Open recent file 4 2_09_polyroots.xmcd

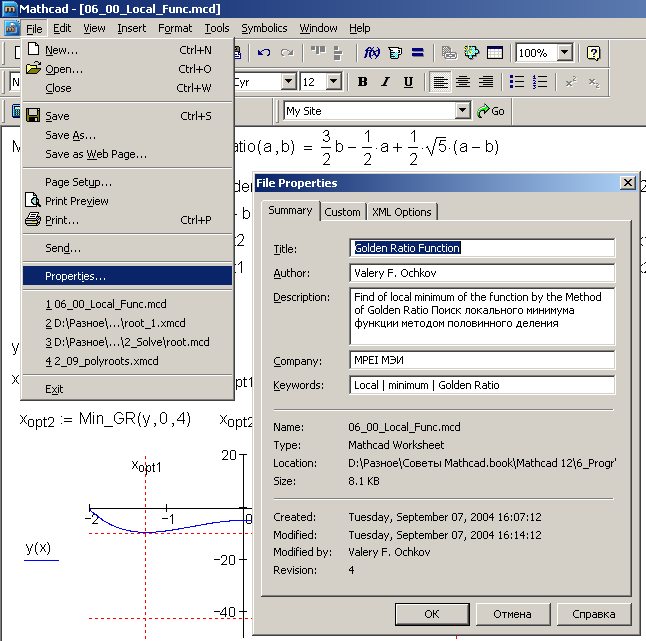click(128, 360)
